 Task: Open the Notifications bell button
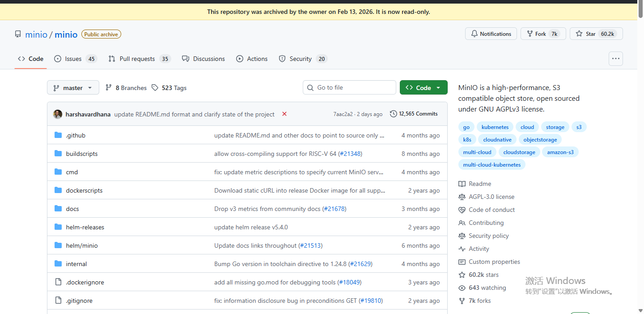(491, 34)
